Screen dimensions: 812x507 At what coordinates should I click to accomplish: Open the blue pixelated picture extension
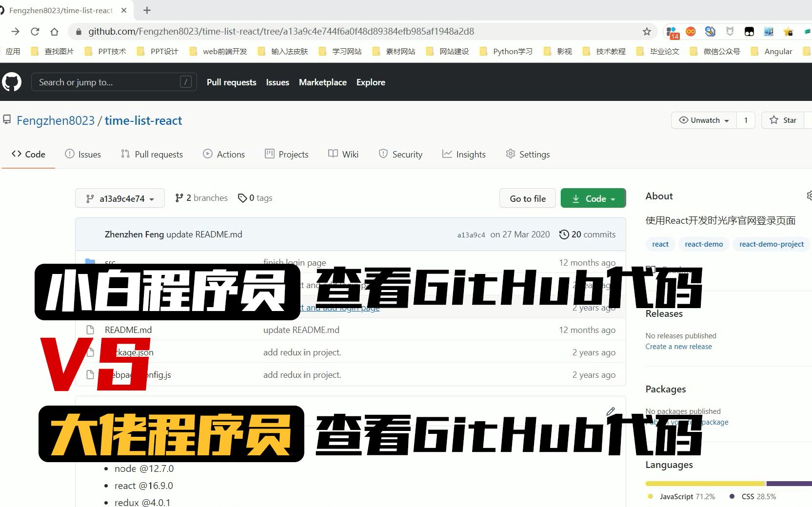pyautogui.click(x=769, y=32)
